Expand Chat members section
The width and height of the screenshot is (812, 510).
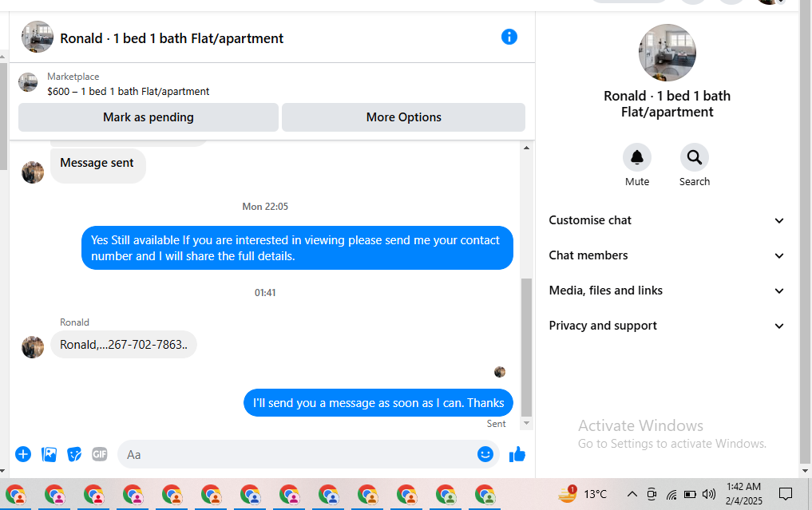point(667,255)
